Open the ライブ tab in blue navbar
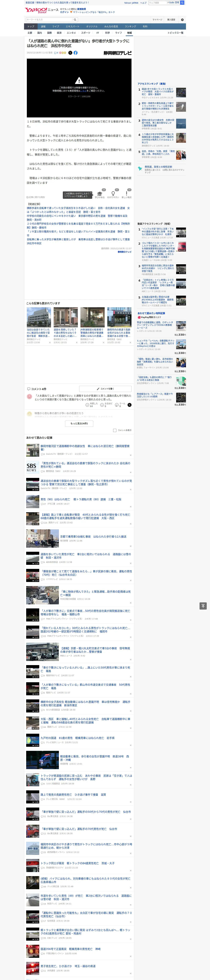 [56, 27]
